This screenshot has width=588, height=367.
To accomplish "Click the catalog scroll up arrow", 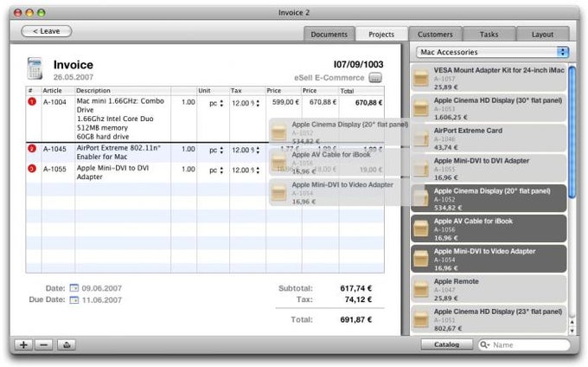I will tap(572, 322).
